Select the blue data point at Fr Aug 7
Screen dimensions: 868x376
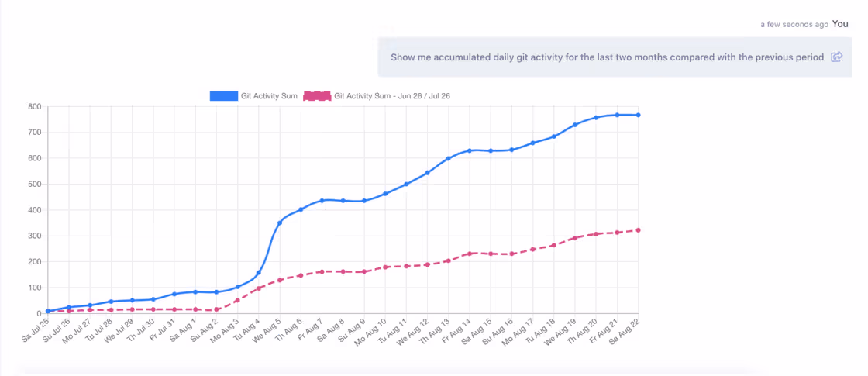(322, 201)
